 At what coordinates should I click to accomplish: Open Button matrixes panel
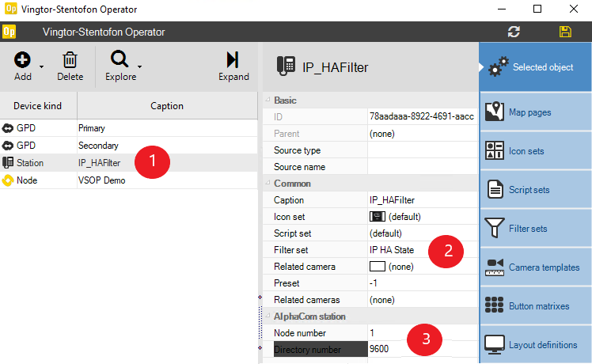[x=535, y=306]
